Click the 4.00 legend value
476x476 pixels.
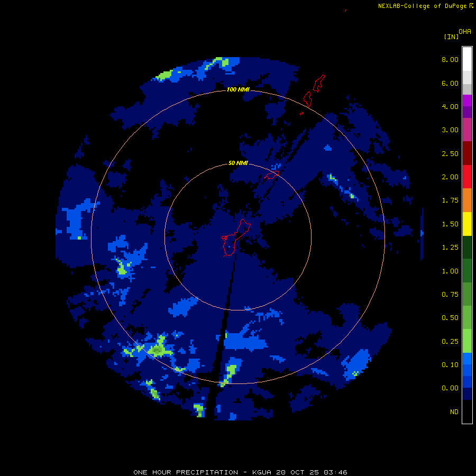pos(450,106)
